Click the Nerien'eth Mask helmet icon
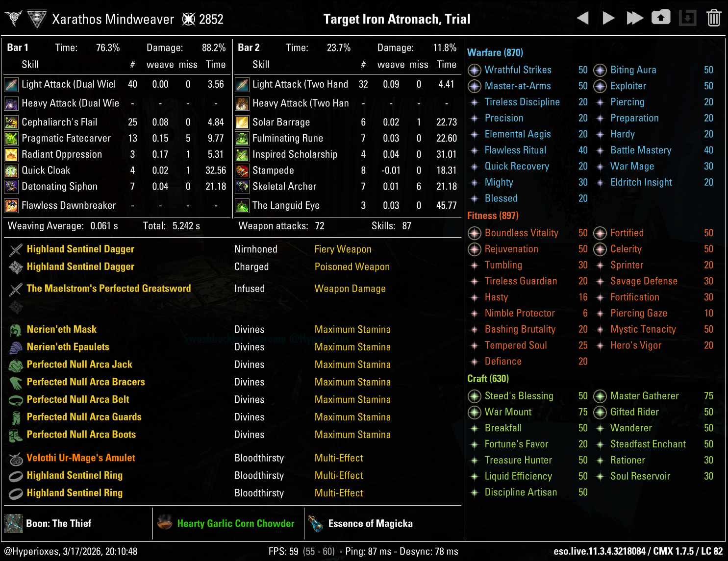 (x=16, y=330)
